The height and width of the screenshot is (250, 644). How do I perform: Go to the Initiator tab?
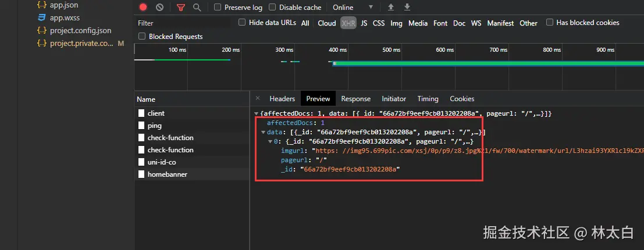tap(394, 98)
